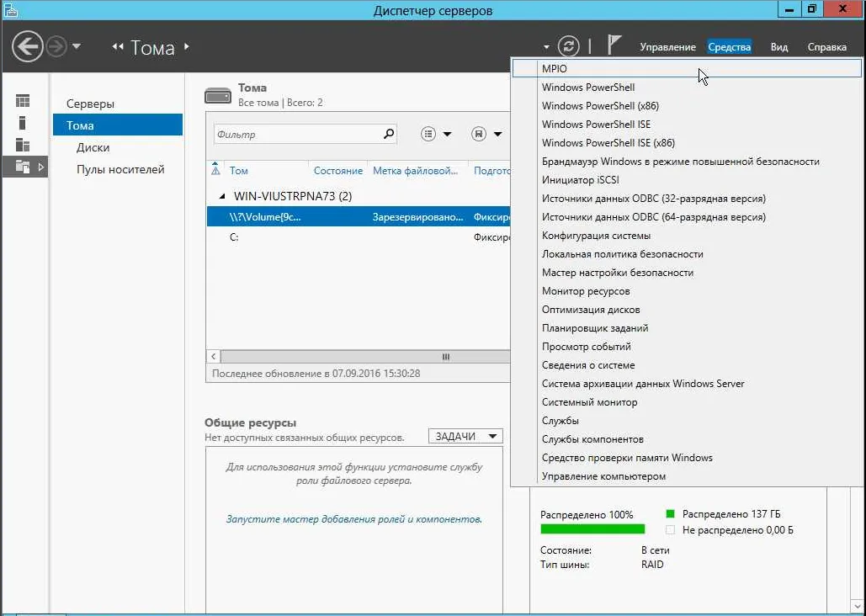
Task: Click the back navigation arrow
Action: click(27, 46)
